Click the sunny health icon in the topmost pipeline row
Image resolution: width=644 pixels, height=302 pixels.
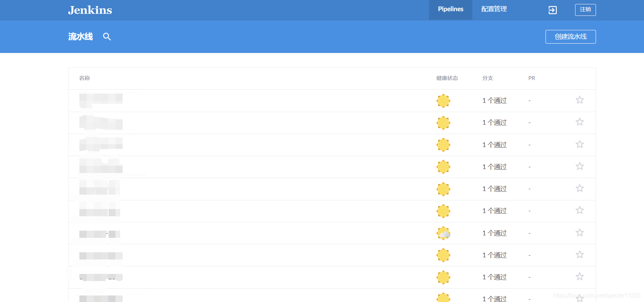443,101
